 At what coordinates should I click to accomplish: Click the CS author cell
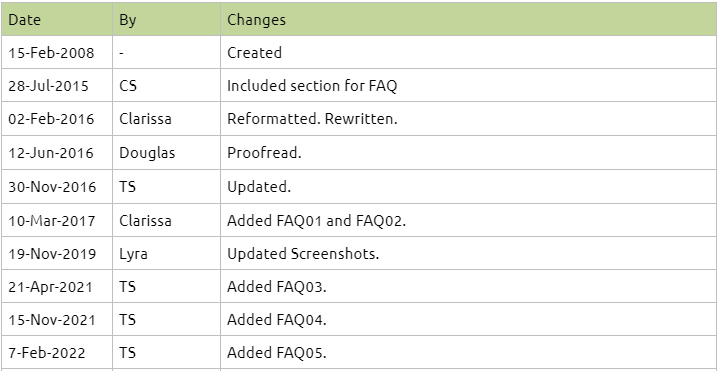click(x=166, y=85)
